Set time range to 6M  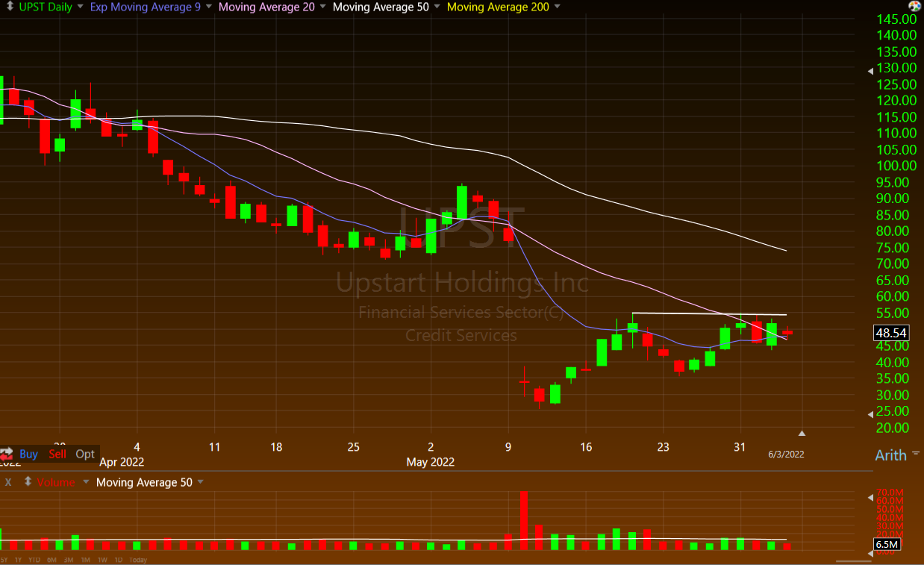[52, 560]
